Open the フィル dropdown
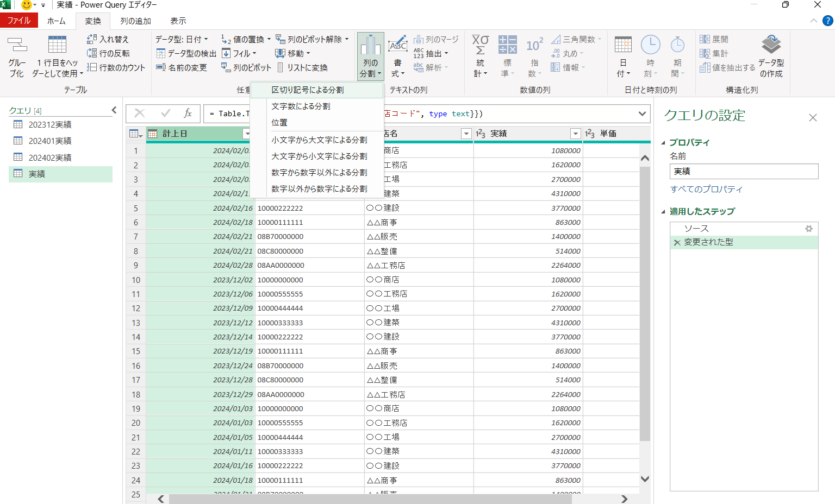The image size is (835, 504). (239, 53)
